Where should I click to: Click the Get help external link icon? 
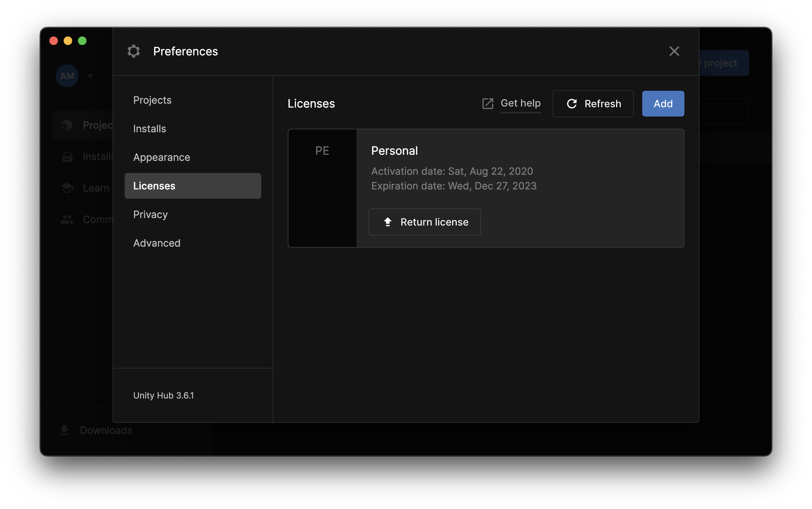488,103
